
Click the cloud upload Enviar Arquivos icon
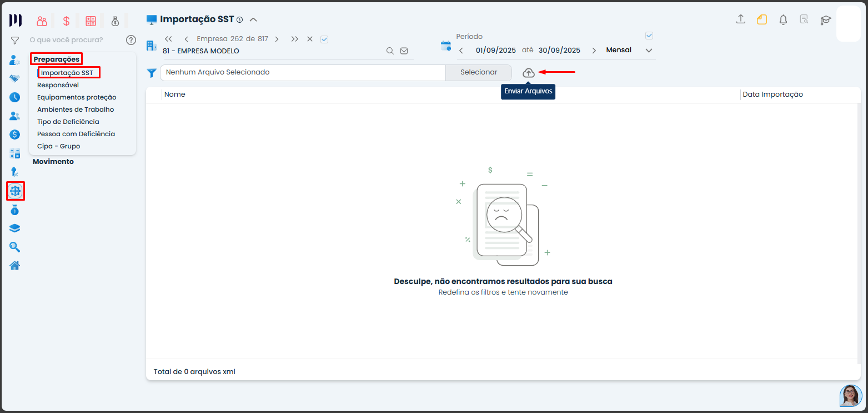[x=529, y=73]
